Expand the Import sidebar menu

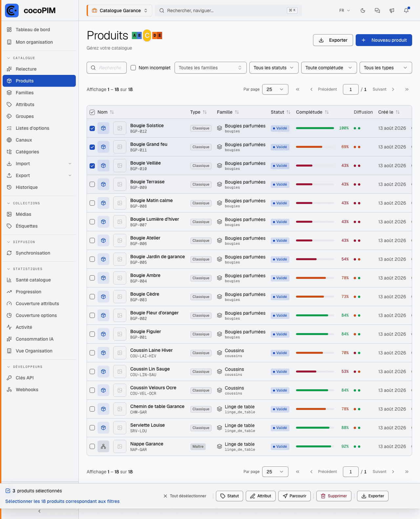[39, 164]
